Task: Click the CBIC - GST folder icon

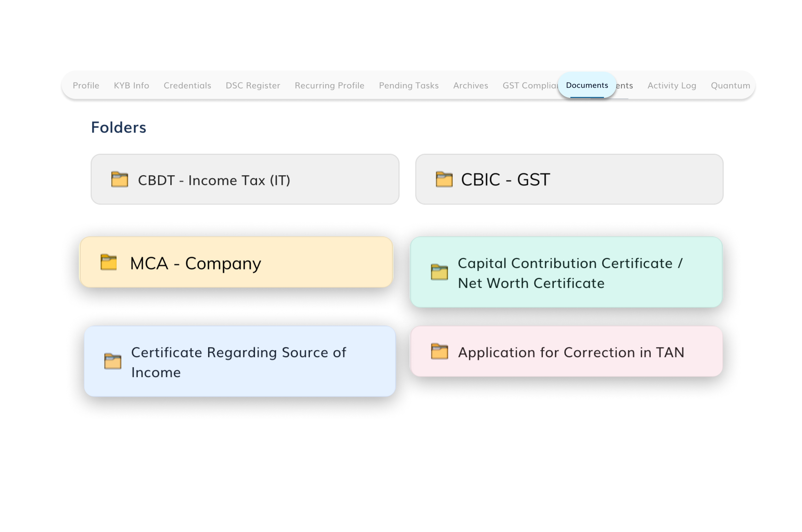Action: 444,179
